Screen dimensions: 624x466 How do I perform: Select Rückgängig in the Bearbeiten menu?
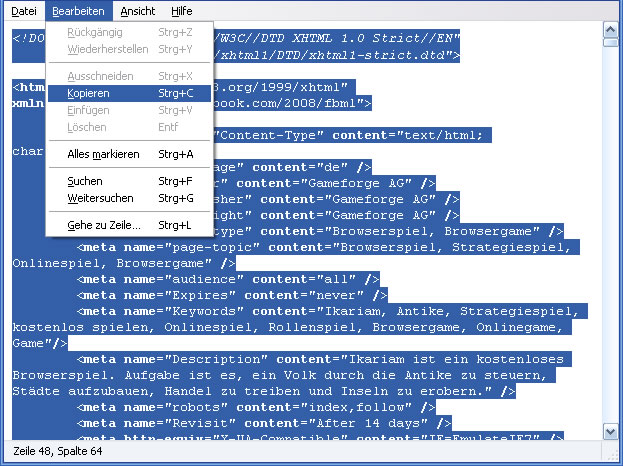(x=129, y=32)
